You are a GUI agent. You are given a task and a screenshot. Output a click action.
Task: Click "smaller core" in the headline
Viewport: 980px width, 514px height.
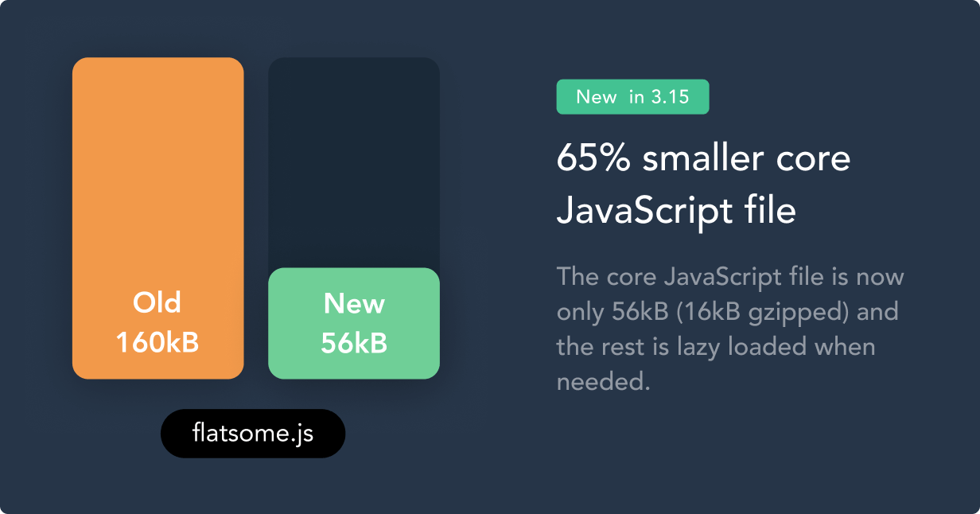tap(746, 159)
